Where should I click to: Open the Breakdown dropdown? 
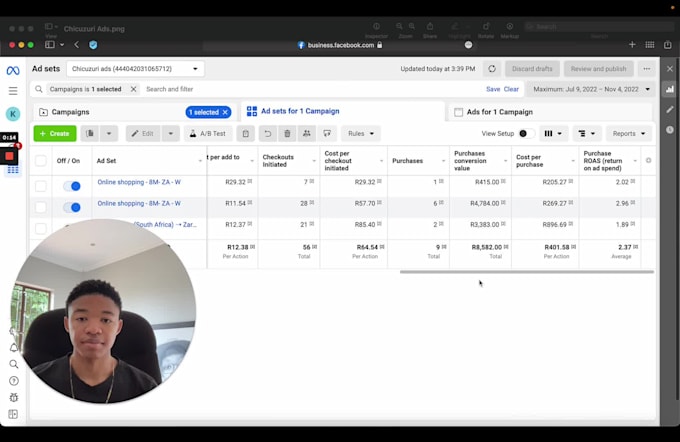[x=587, y=134]
